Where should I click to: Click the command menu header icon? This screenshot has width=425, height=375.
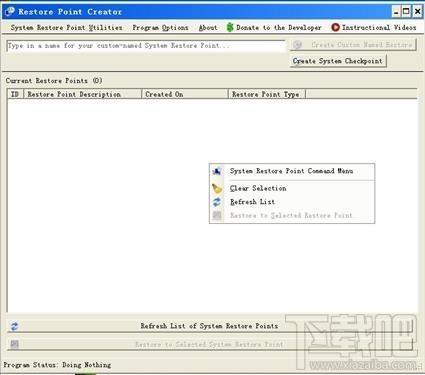(217, 171)
